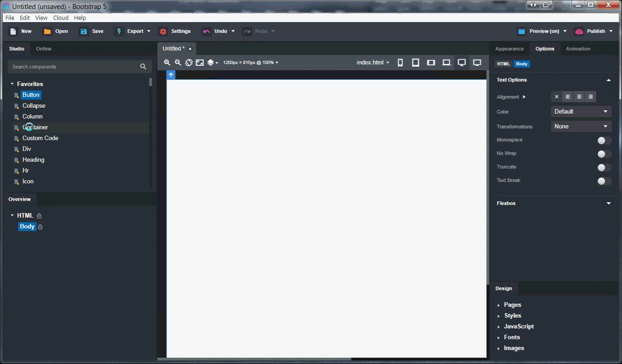The height and width of the screenshot is (364, 622).
Task: Click the lock icon next to HTML
Action: click(x=39, y=216)
